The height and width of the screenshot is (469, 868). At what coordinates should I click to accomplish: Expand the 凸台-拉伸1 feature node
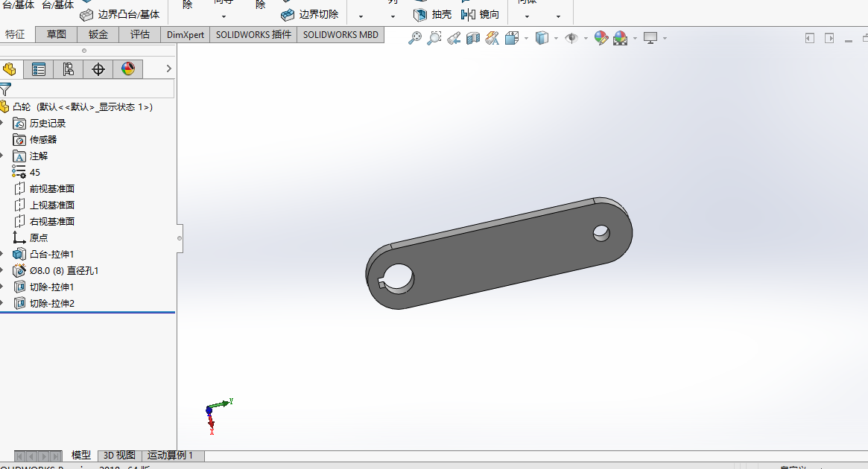(x=2, y=254)
